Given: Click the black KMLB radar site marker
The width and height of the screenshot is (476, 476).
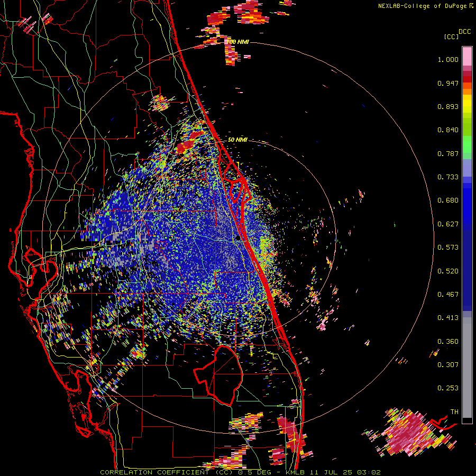Looking at the screenshot, I should 239,239.
